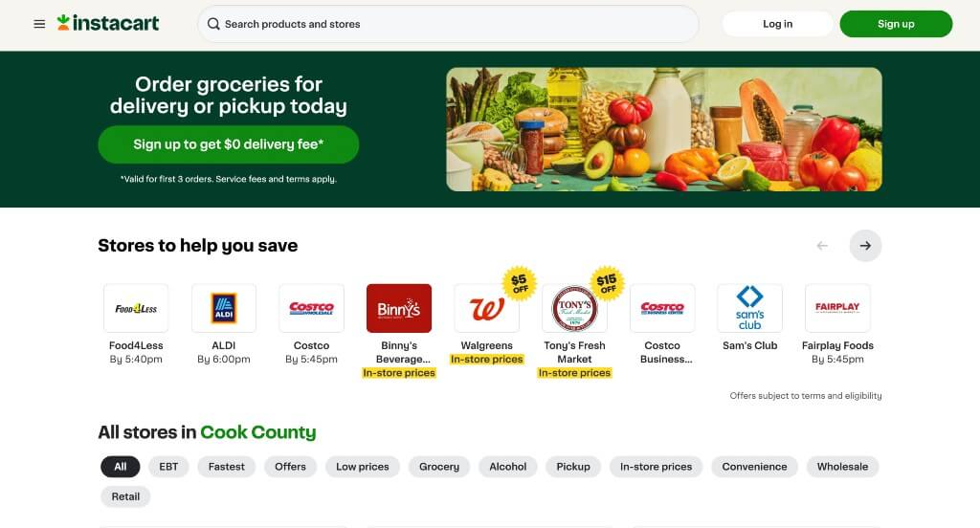Toggle the EBT filter chip
Image resolution: width=980 pixels, height=528 pixels.
pos(168,467)
